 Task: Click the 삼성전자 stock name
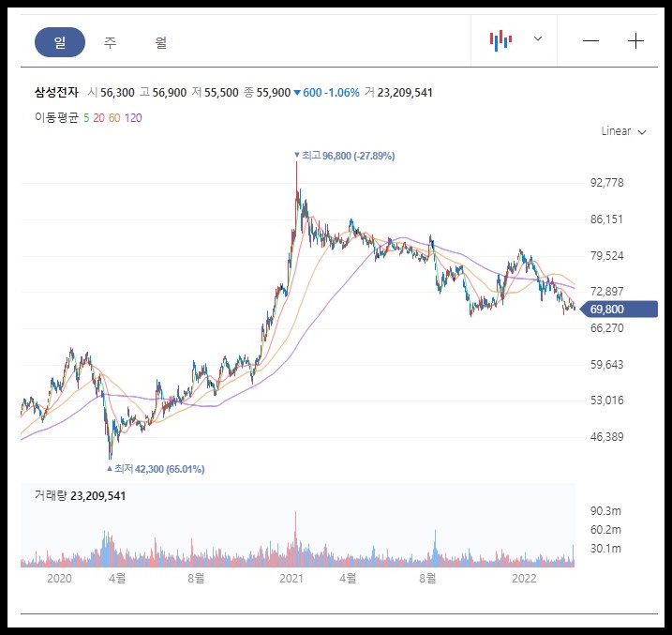click(x=56, y=92)
